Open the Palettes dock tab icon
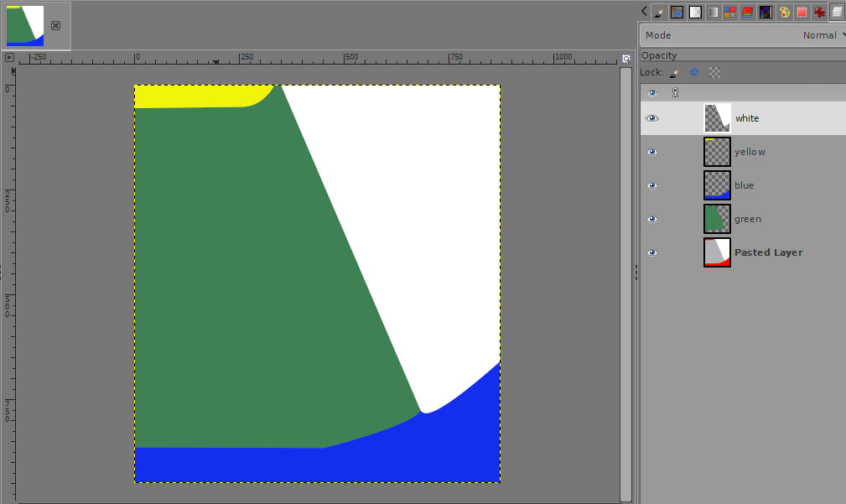Image resolution: width=846 pixels, height=504 pixels. point(784,13)
